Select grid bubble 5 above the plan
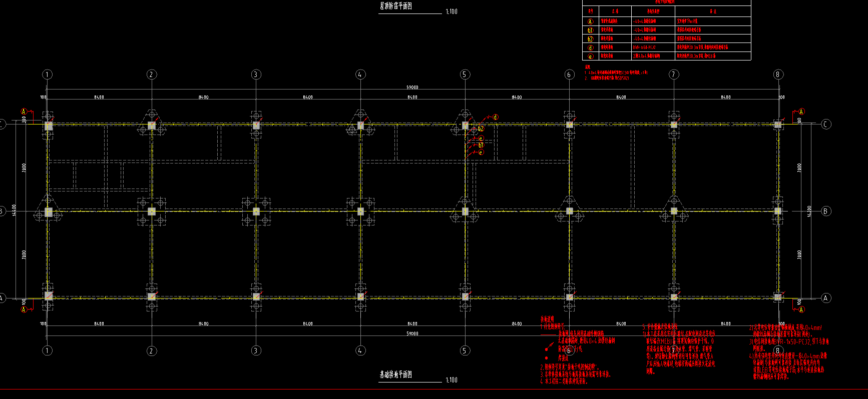Image resolution: width=868 pixels, height=399 pixels. pyautogui.click(x=465, y=74)
